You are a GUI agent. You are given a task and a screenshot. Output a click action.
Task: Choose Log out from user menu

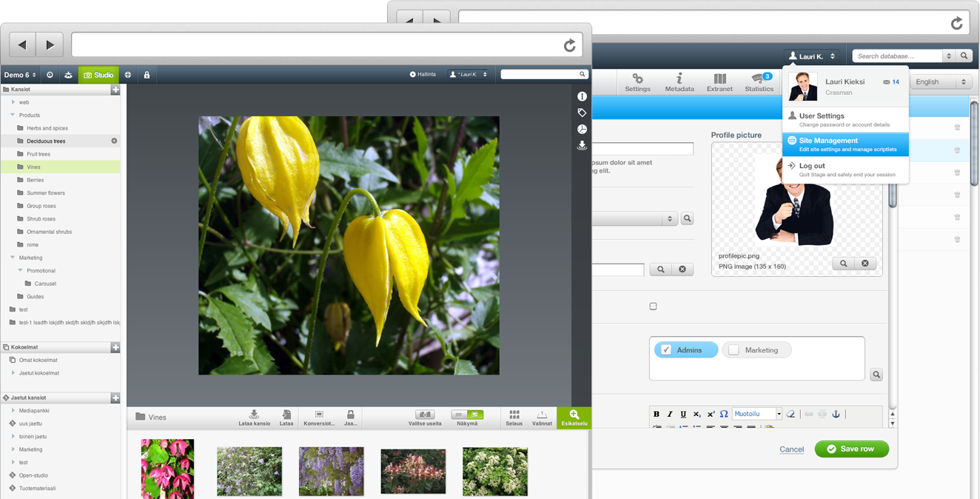click(845, 170)
